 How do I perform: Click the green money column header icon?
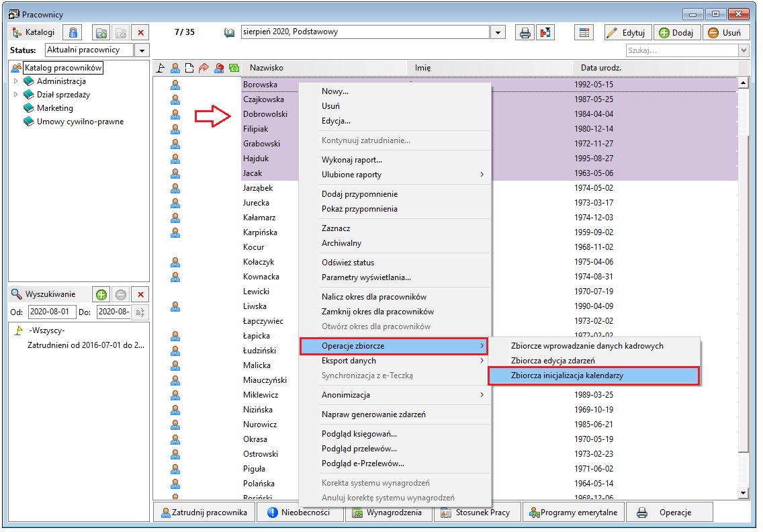[234, 68]
